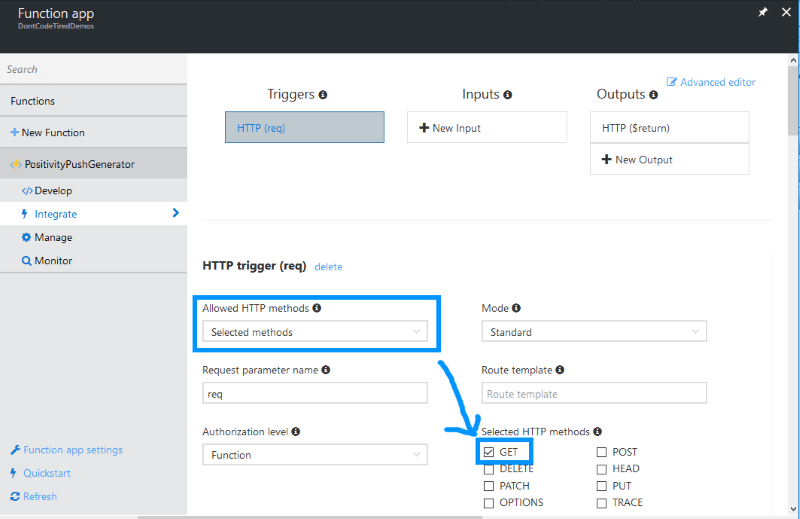The width and height of the screenshot is (800, 519).
Task: Create a New Function
Action: click(x=93, y=133)
